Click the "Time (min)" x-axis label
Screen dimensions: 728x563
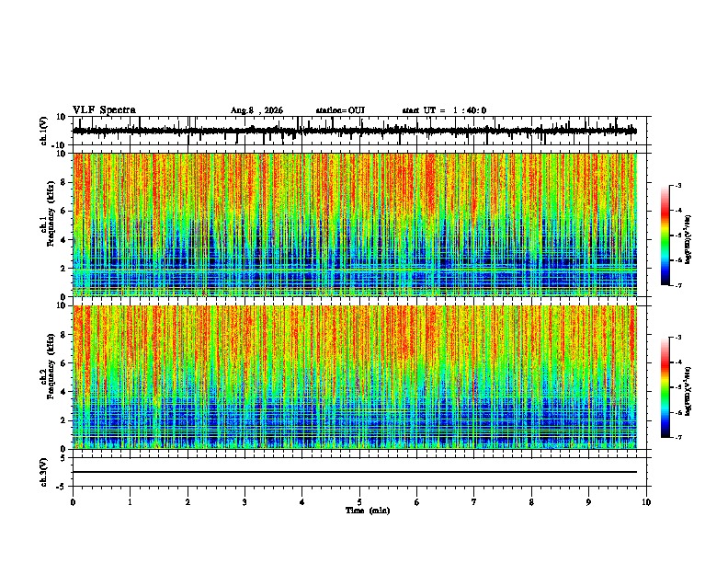click(368, 511)
